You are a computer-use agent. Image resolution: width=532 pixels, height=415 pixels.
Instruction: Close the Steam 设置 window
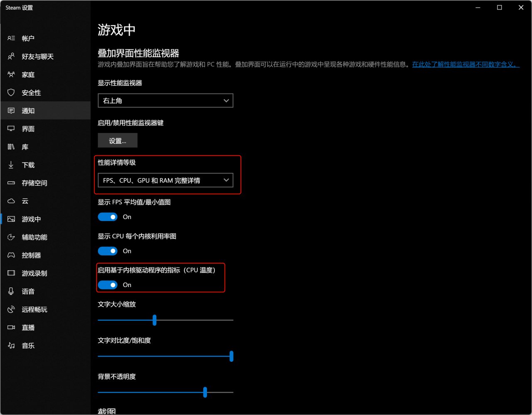tap(521, 7)
